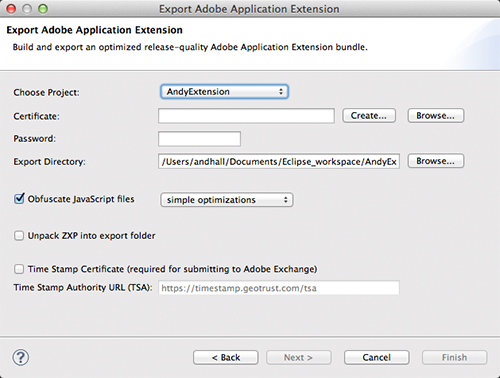Browse for the export directory
Image resolution: width=500 pixels, height=378 pixels.
click(x=436, y=161)
